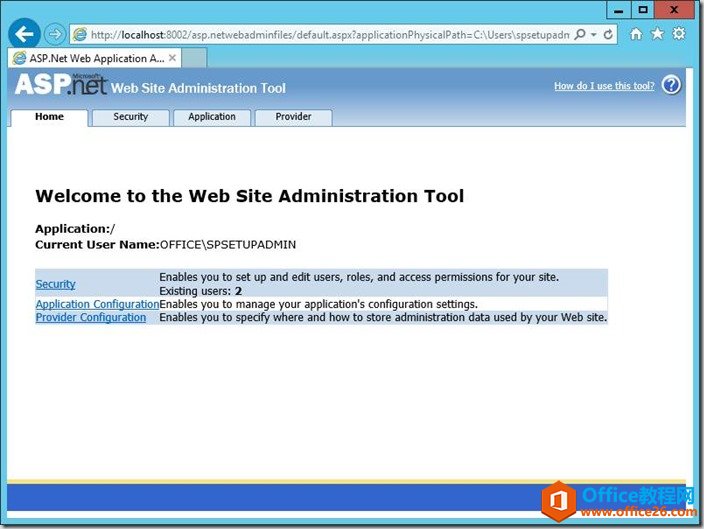Click the ASP.net logo in header
This screenshot has height=529, width=704.
point(61,84)
